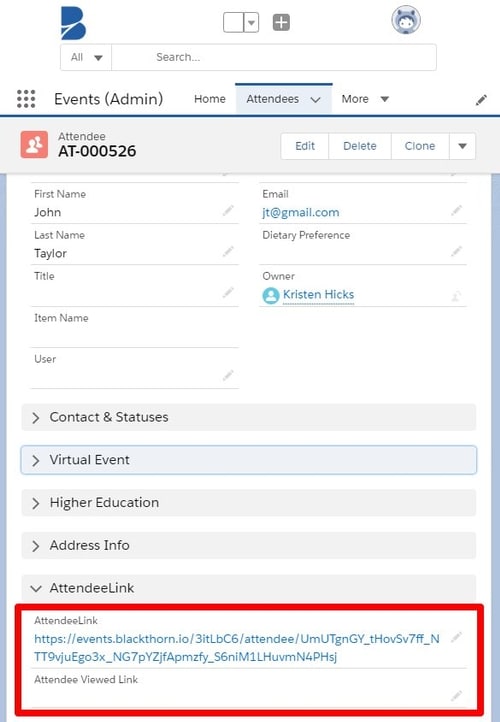Screen dimensions: 500x722
Task: Expand the Virtual Event section
Action: [x=249, y=460]
